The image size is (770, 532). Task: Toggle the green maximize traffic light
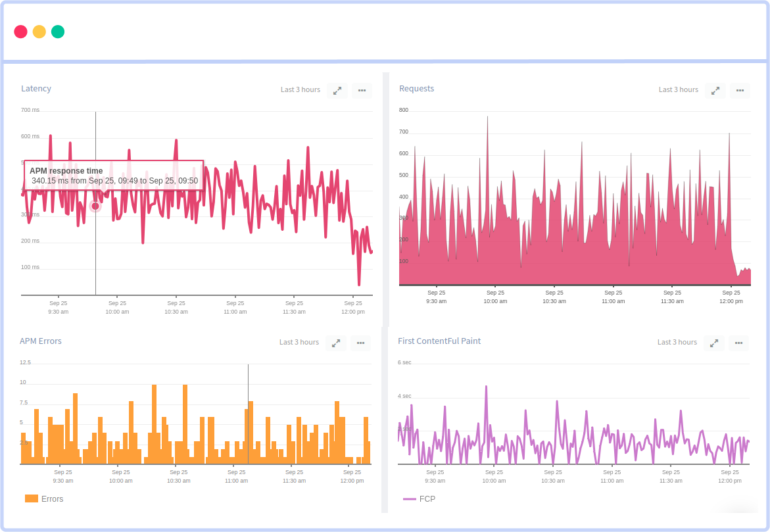click(x=57, y=32)
